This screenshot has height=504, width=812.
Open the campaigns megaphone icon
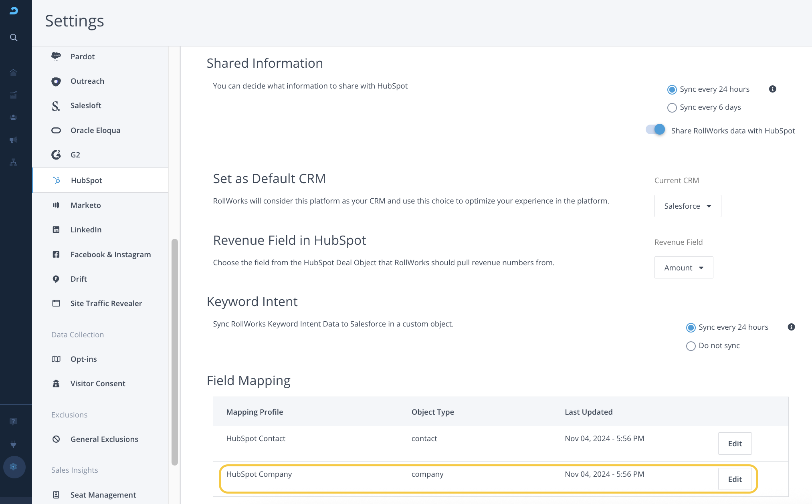[13, 140]
